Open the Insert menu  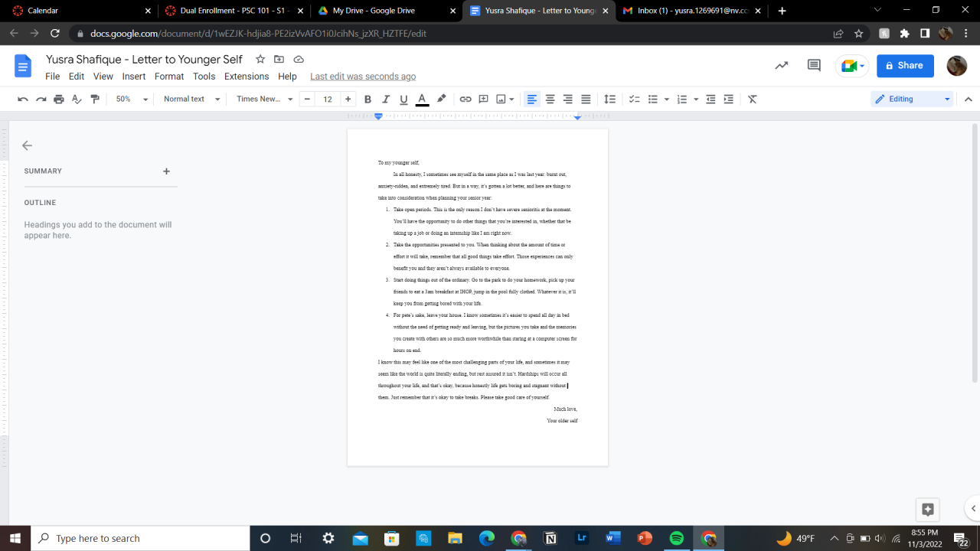point(134,77)
